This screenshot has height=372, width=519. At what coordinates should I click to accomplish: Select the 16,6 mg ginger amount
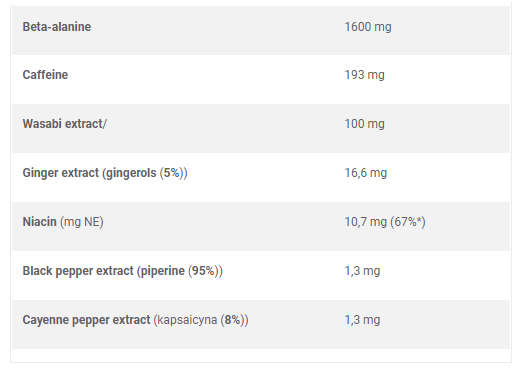click(x=366, y=173)
